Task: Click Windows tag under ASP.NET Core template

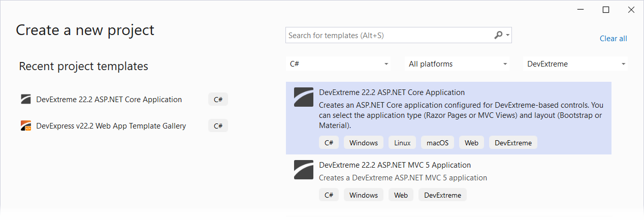Action: coord(364,143)
